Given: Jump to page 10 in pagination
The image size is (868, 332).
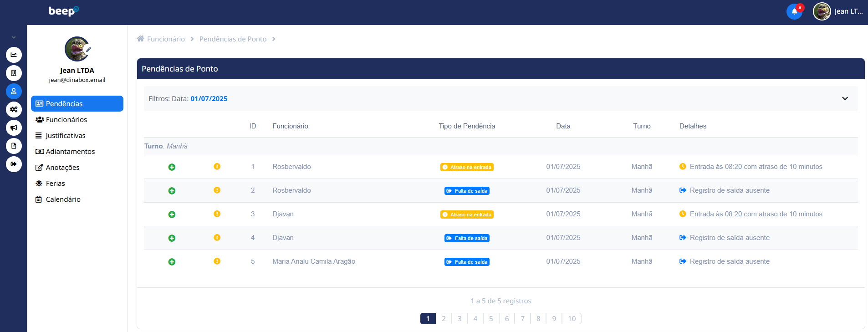Looking at the screenshot, I should tap(572, 319).
